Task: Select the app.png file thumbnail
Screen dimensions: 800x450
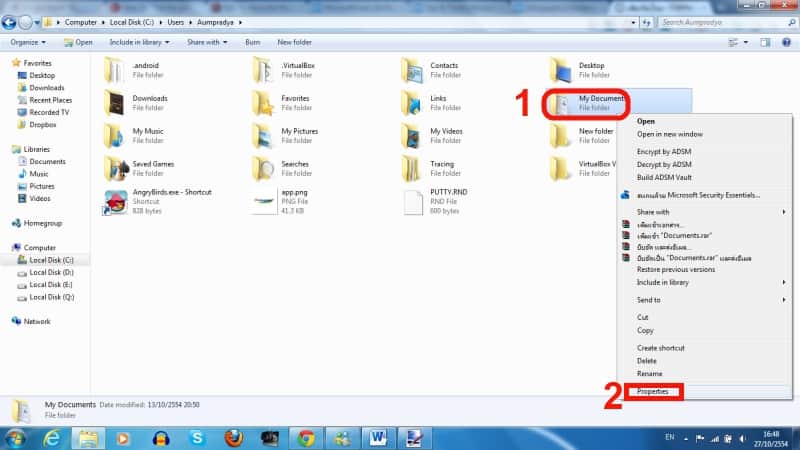Action: (265, 201)
